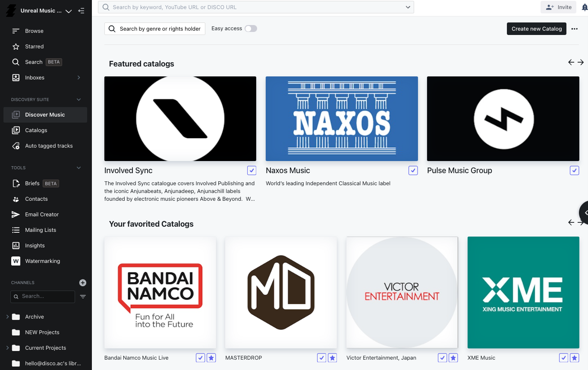Expand the right-edge side panel handle
588x370 pixels.
[584, 213]
